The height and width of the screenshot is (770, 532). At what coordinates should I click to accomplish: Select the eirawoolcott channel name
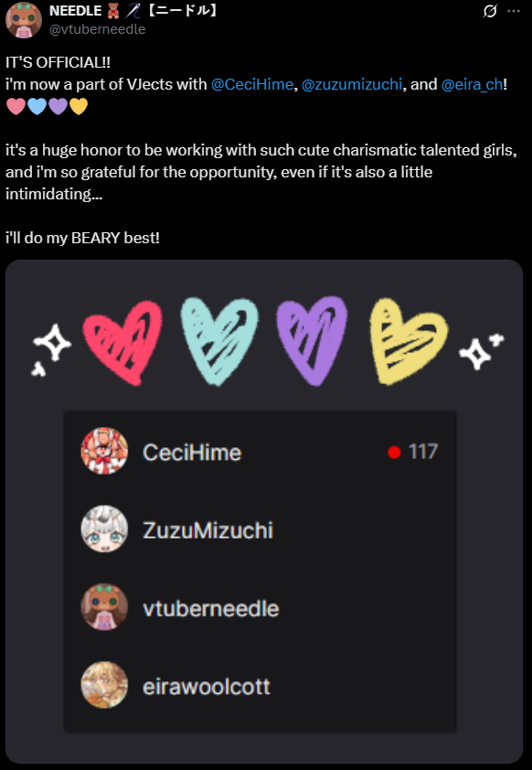coord(207,687)
